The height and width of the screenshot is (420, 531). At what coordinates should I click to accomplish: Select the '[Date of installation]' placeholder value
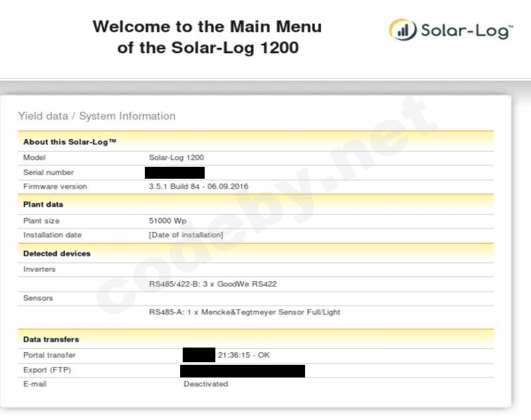click(186, 235)
